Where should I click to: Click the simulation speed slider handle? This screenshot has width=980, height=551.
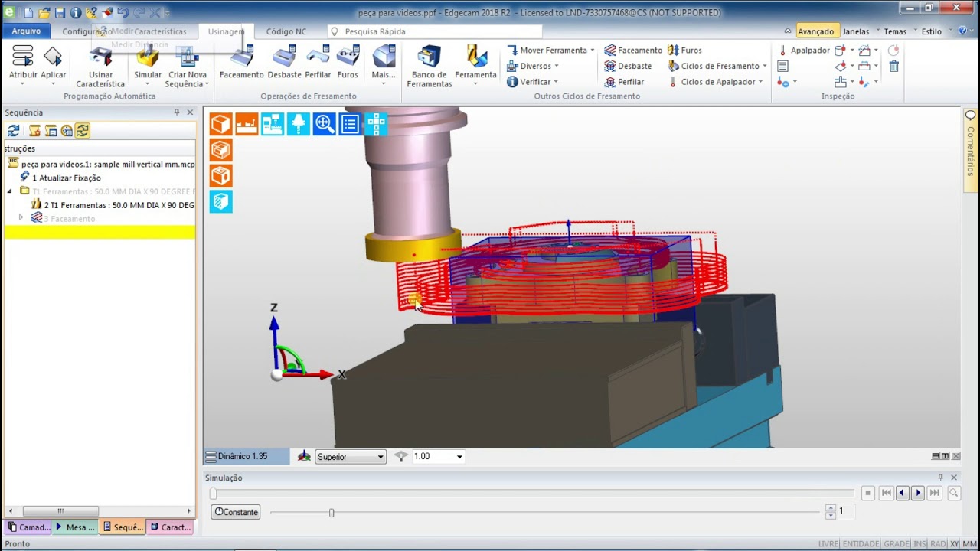pos(332,512)
